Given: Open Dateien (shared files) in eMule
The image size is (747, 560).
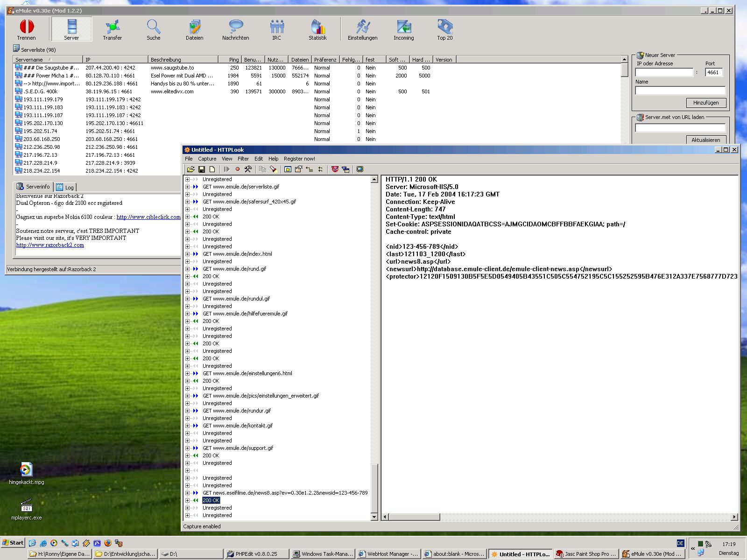Looking at the screenshot, I should (195, 29).
